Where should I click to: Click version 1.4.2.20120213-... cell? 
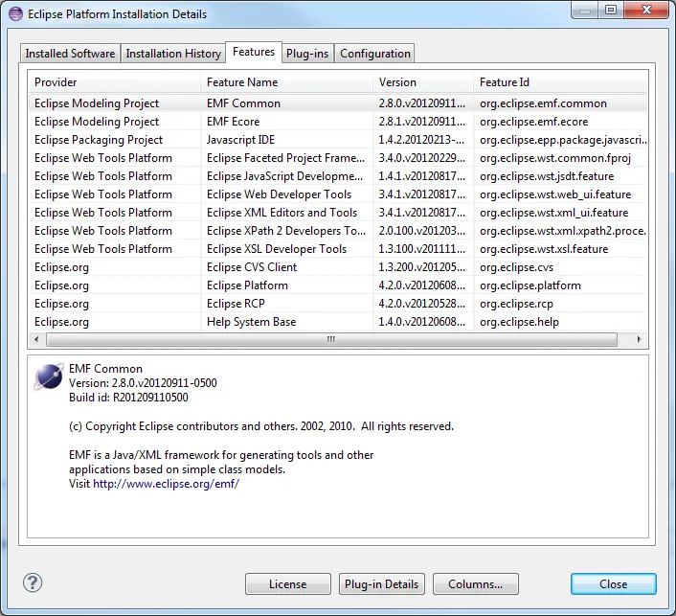pyautogui.click(x=421, y=140)
